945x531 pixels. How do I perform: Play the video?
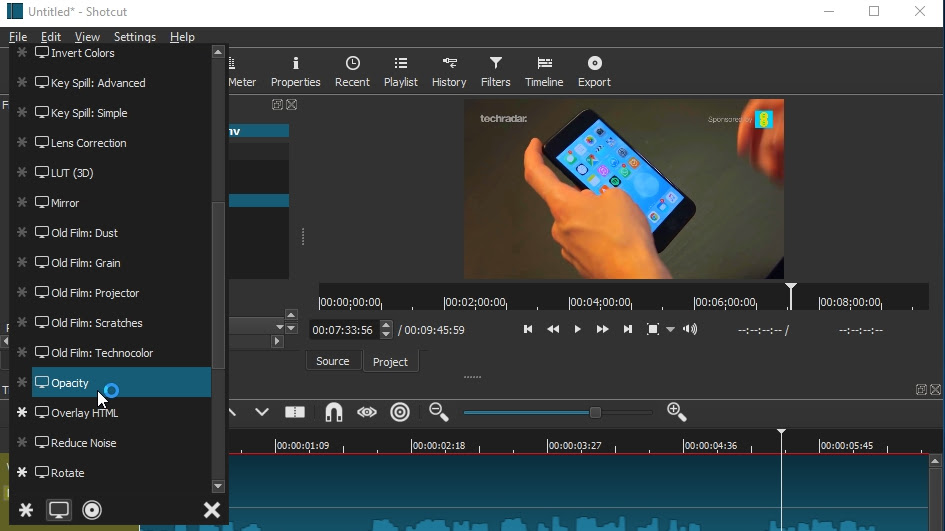577,329
